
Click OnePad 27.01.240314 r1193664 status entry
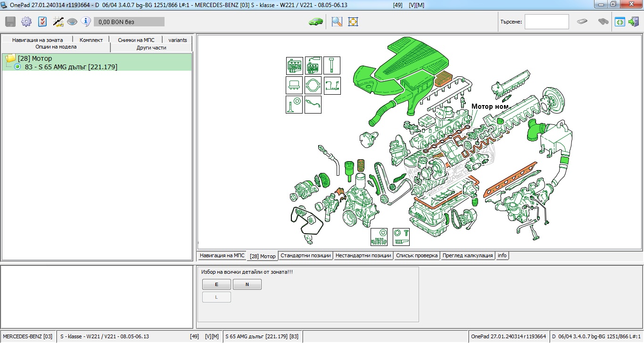(x=509, y=336)
